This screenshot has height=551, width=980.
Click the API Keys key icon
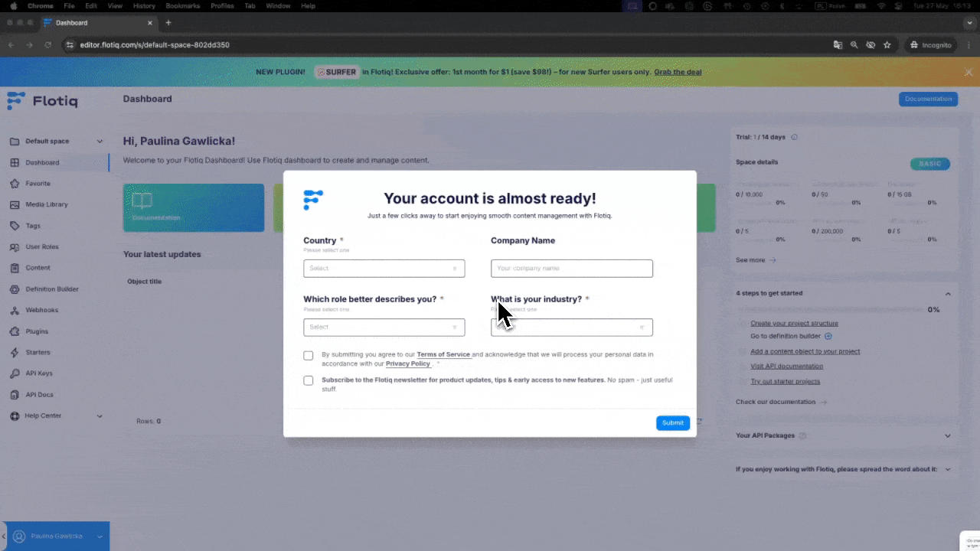pos(15,373)
